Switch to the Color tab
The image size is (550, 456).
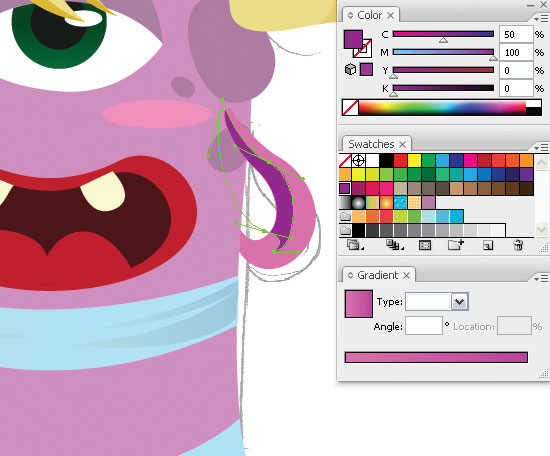(369, 15)
